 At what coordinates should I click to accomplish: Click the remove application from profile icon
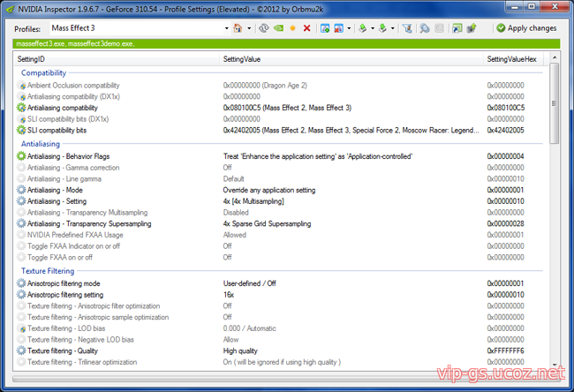[338, 28]
